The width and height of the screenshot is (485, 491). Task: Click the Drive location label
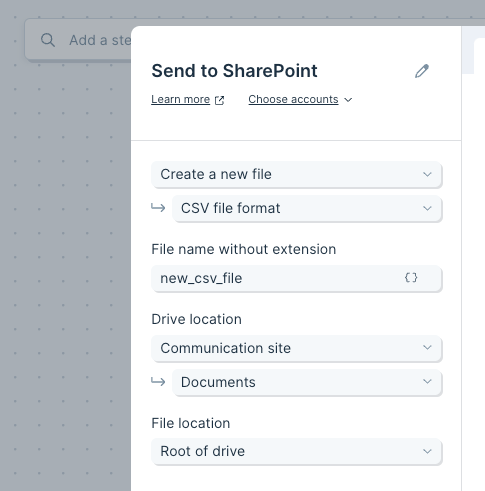(x=196, y=319)
